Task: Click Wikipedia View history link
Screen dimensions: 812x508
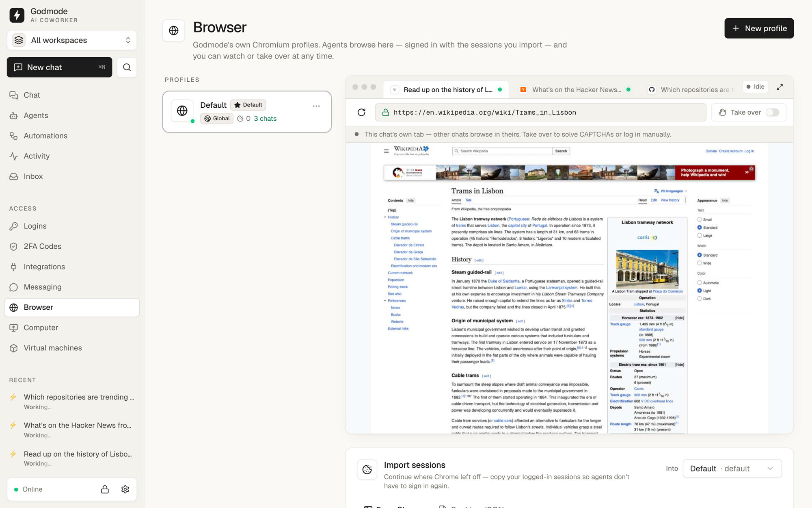Action: coord(670,200)
